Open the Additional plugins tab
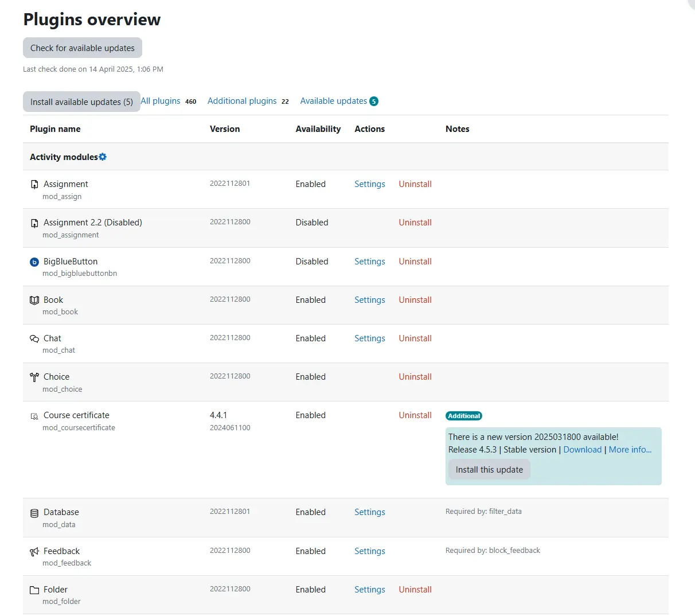 [242, 101]
